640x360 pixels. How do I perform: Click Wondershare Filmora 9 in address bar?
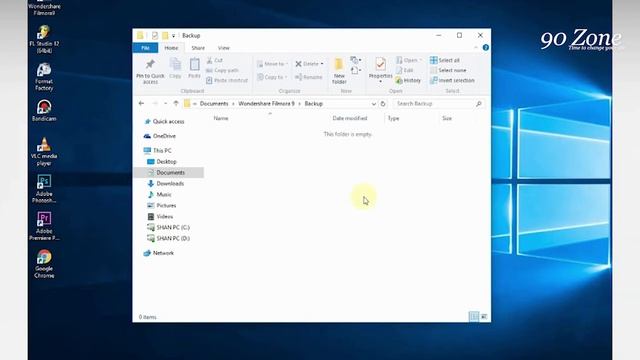point(266,104)
